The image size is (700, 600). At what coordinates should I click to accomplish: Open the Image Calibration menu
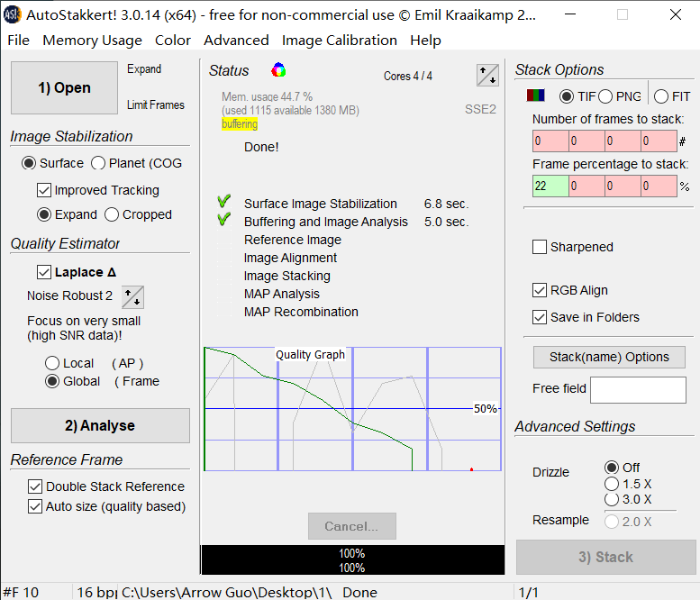point(339,41)
